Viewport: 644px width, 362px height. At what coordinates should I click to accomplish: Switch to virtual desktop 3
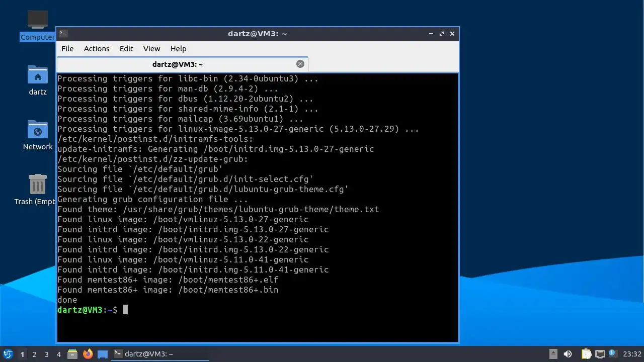pyautogui.click(x=46, y=354)
